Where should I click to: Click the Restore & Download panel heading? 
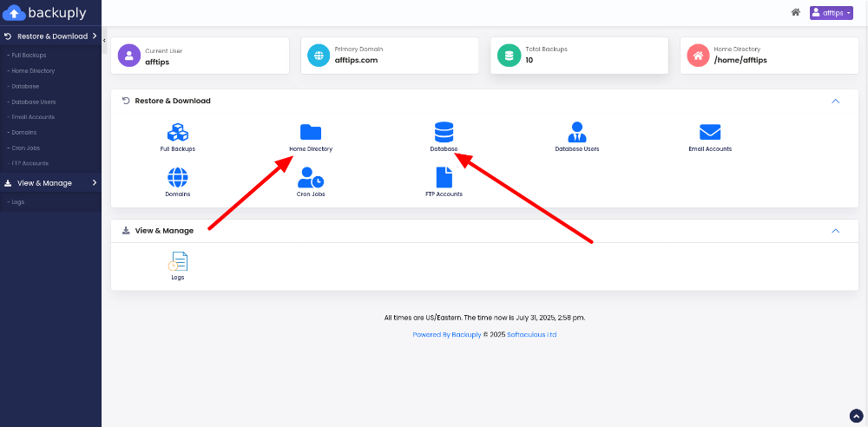[173, 101]
